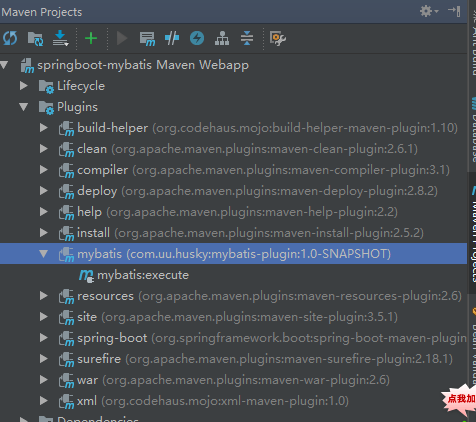
Task: Open Execute Maven Goal icon
Action: 147,39
